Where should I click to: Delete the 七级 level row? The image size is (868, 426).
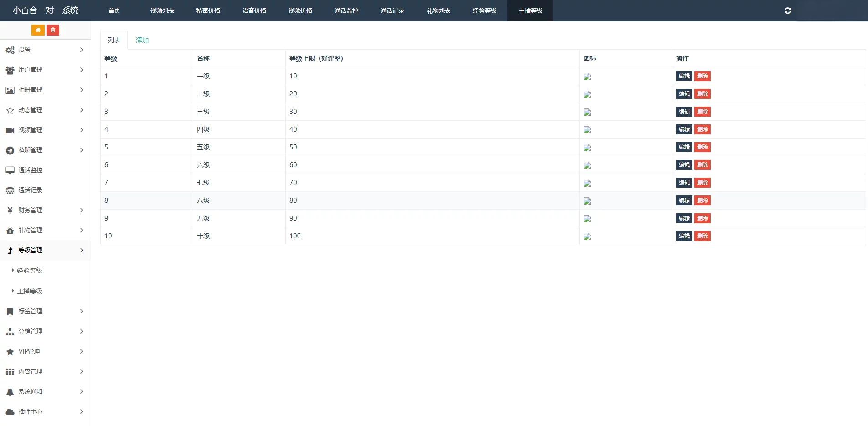click(703, 183)
